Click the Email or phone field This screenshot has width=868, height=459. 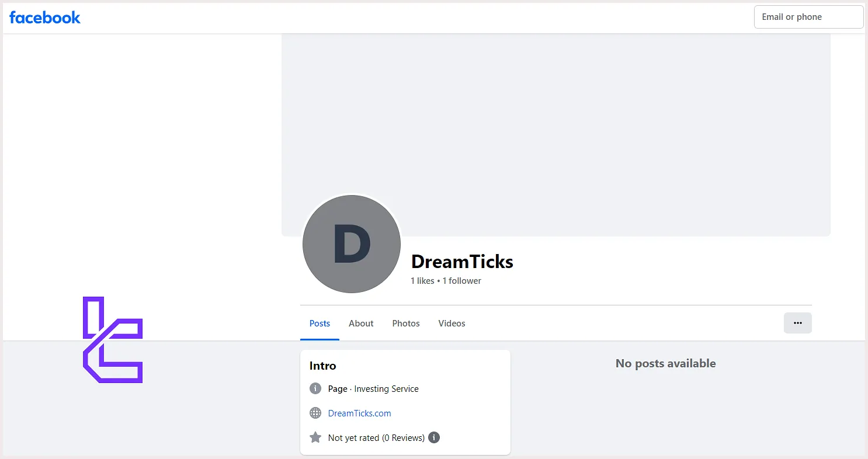click(x=808, y=17)
